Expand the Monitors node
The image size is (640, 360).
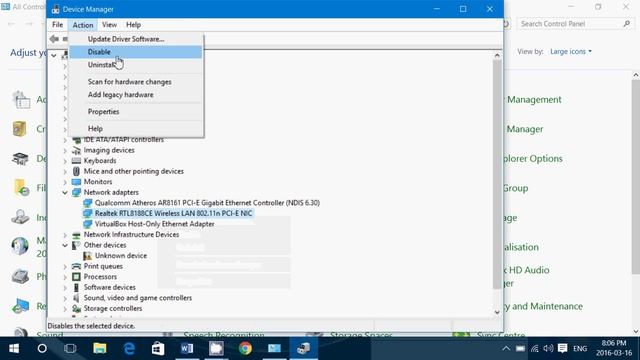(x=65, y=182)
